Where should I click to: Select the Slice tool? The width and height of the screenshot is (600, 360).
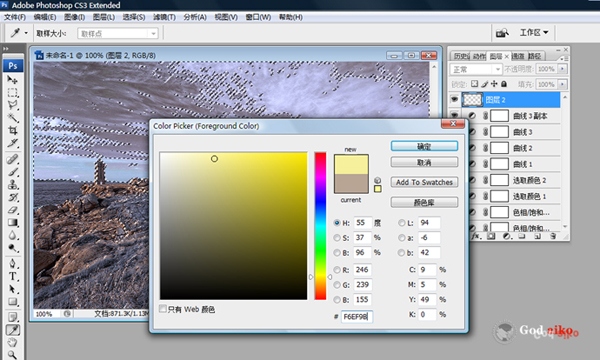click(13, 143)
